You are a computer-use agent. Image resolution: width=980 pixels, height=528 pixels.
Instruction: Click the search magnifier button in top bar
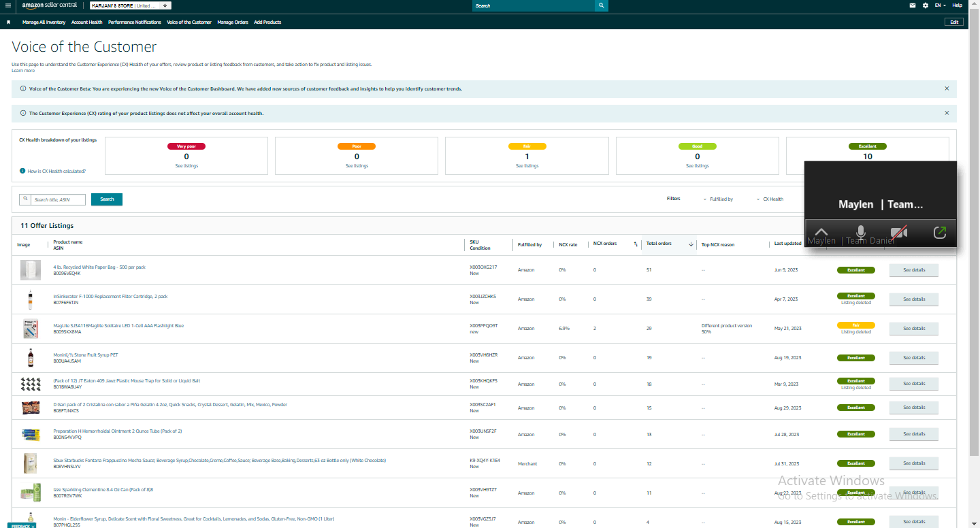(601, 5)
